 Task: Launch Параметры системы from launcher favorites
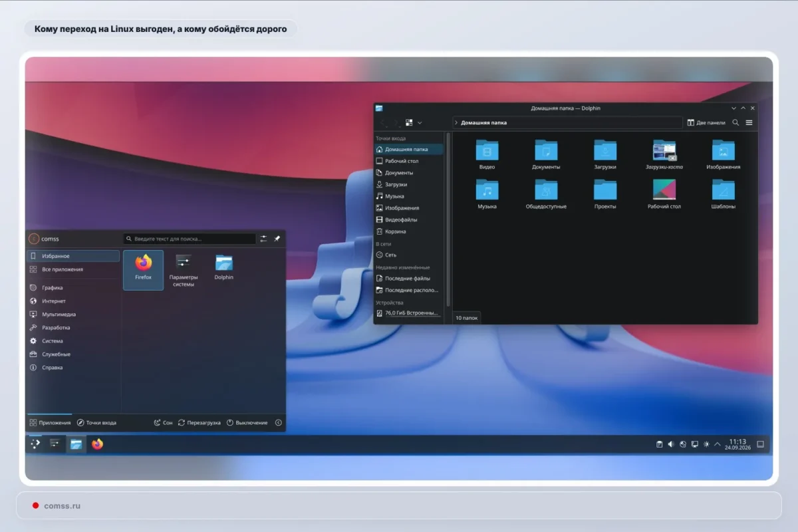(184, 269)
